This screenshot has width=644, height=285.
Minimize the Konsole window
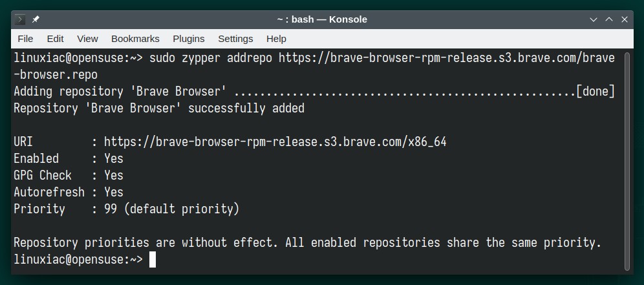pos(593,19)
